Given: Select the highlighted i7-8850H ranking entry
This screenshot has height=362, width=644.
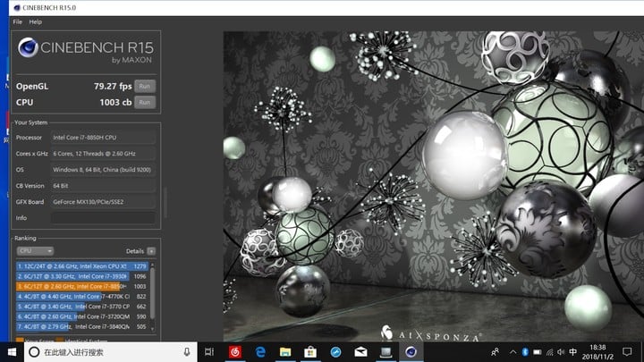Looking at the screenshot, I should click(x=80, y=286).
